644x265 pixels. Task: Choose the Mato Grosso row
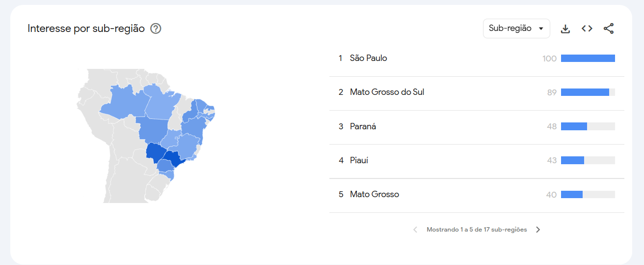tap(374, 195)
